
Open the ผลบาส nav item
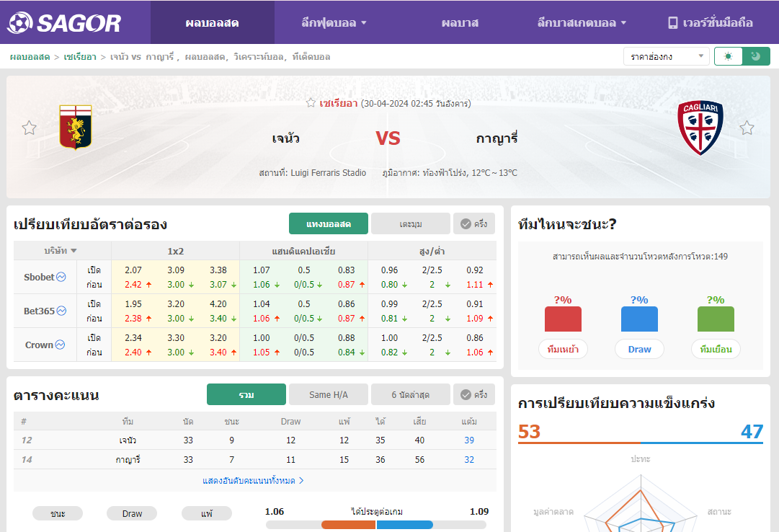coord(460,23)
